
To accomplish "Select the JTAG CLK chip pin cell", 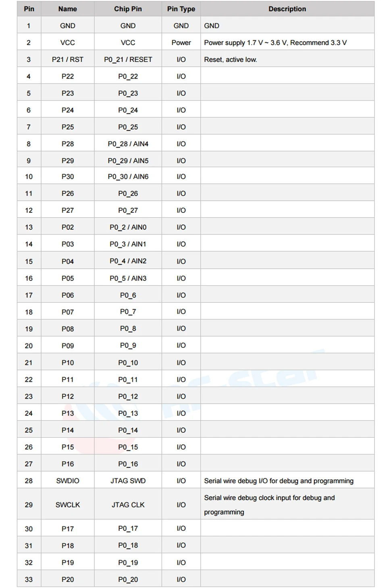I will click(x=128, y=504).
